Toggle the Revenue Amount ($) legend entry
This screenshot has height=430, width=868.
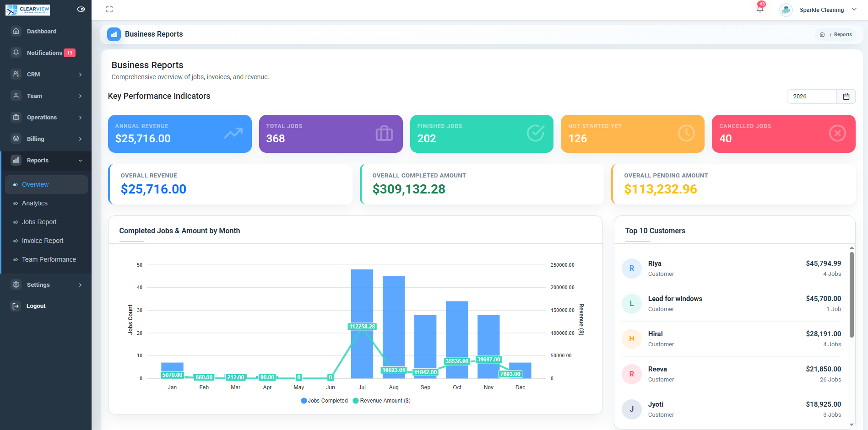tap(382, 401)
